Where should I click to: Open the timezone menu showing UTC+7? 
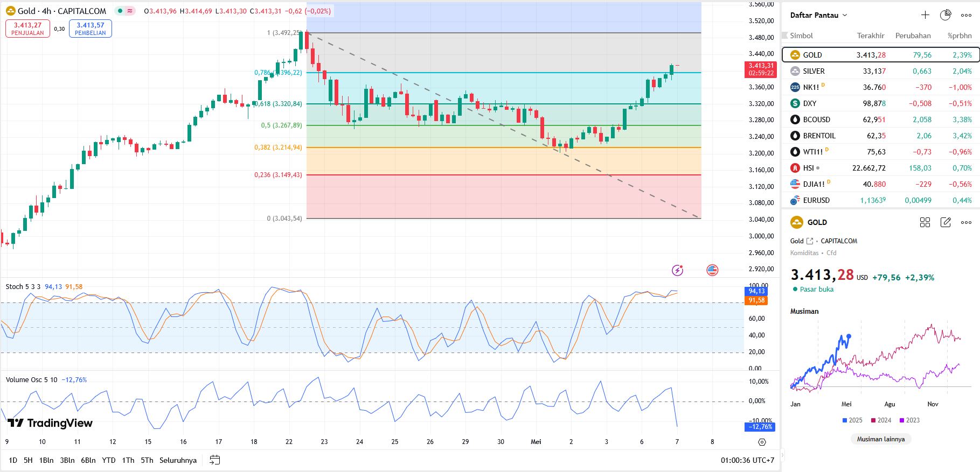click(747, 460)
